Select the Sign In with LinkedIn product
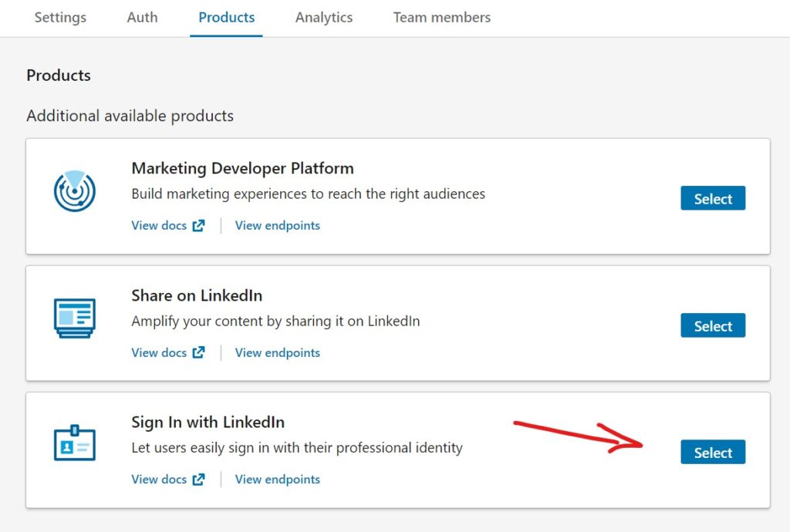 pos(713,452)
